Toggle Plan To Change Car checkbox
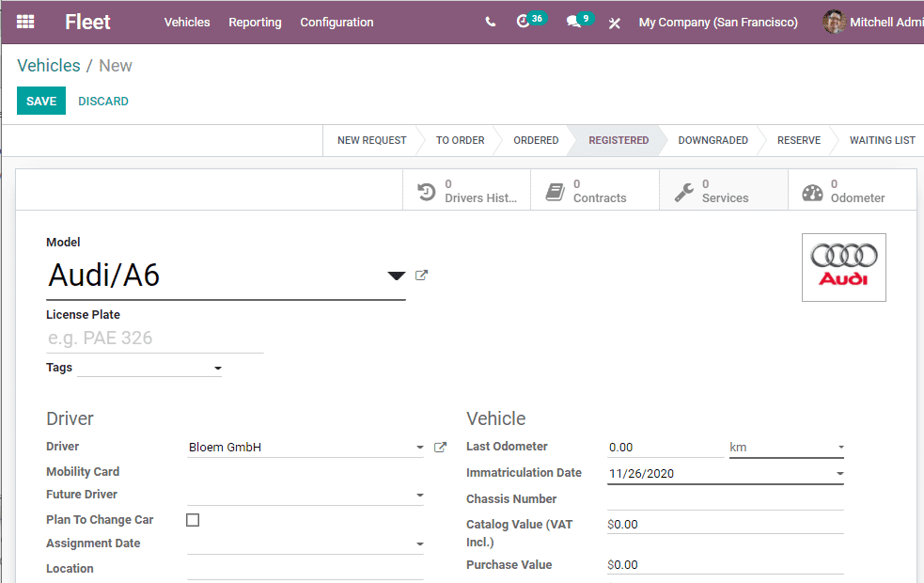Screen dimensions: 924x583 [x=193, y=520]
